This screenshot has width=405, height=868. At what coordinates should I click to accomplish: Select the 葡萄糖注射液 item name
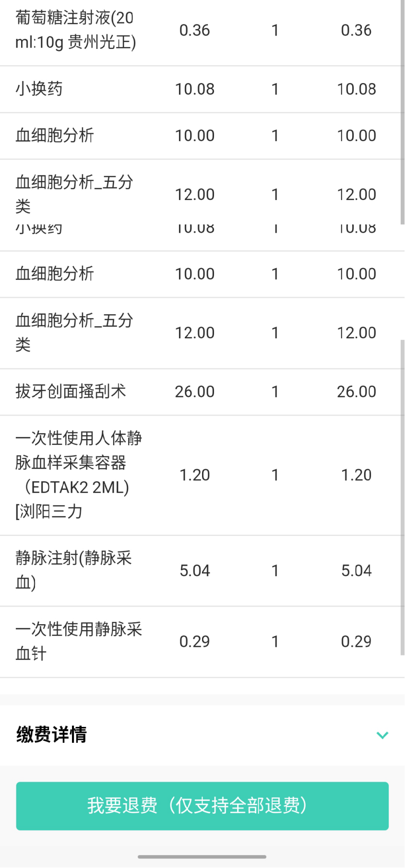pos(75,30)
